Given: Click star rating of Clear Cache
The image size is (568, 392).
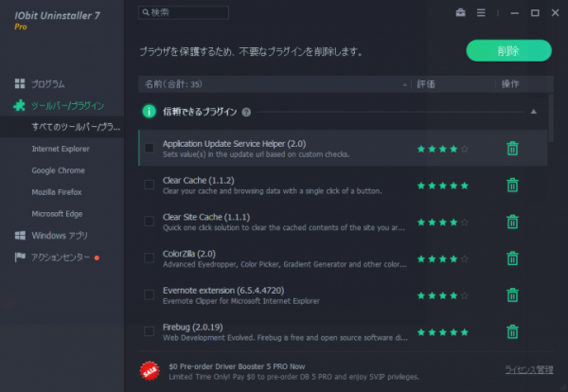Looking at the screenshot, I should click(x=443, y=186).
